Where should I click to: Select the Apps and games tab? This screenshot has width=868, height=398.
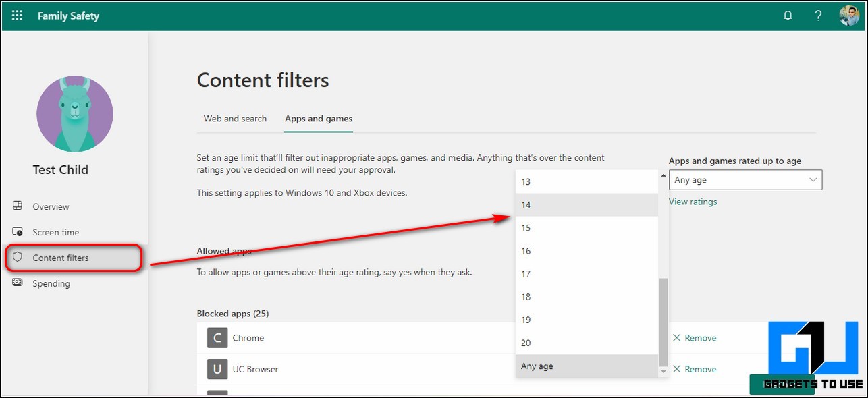[x=319, y=119]
